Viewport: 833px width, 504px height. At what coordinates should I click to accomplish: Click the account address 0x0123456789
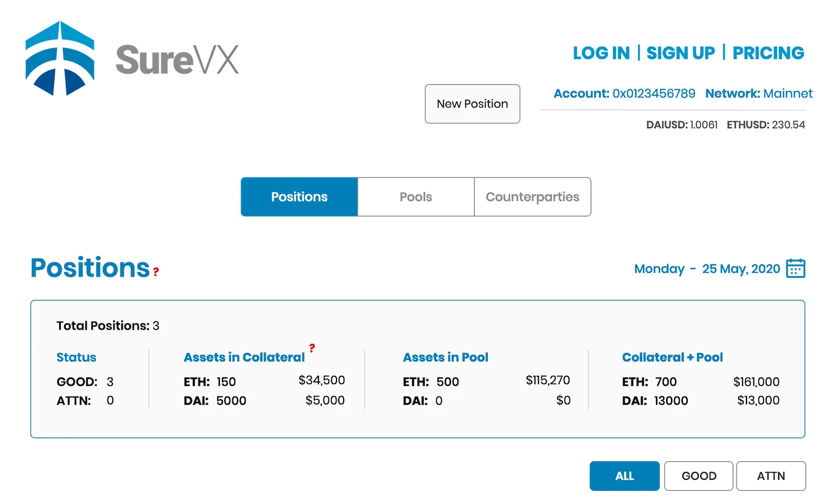(x=653, y=94)
